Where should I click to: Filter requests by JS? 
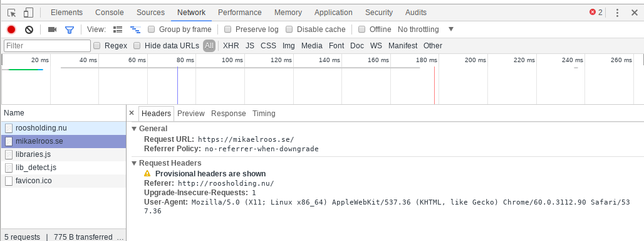(250, 46)
